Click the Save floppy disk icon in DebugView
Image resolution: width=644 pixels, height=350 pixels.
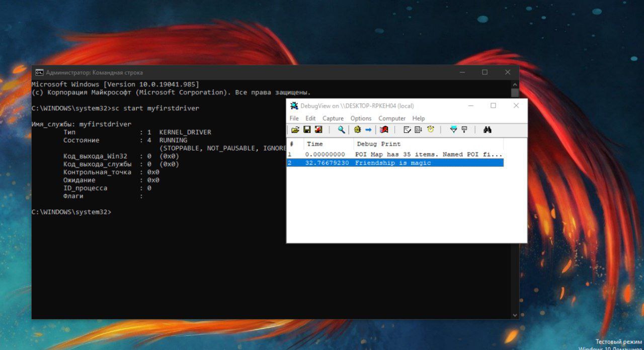(x=307, y=130)
